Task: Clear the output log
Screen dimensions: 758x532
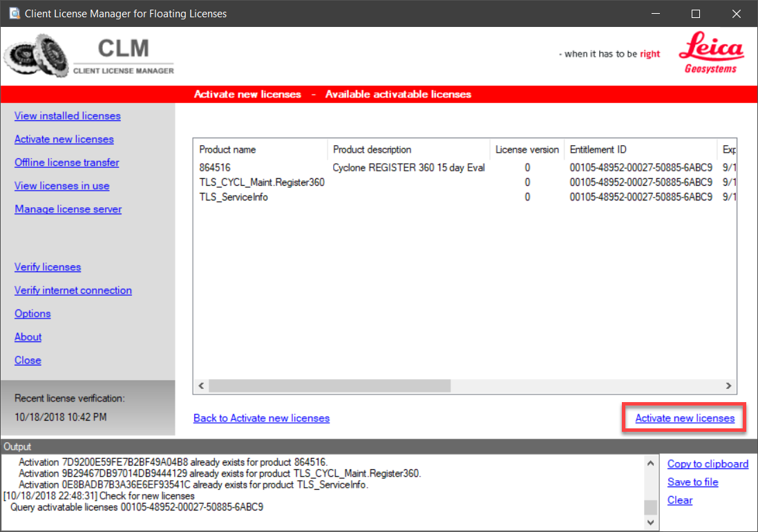Action: tap(680, 500)
